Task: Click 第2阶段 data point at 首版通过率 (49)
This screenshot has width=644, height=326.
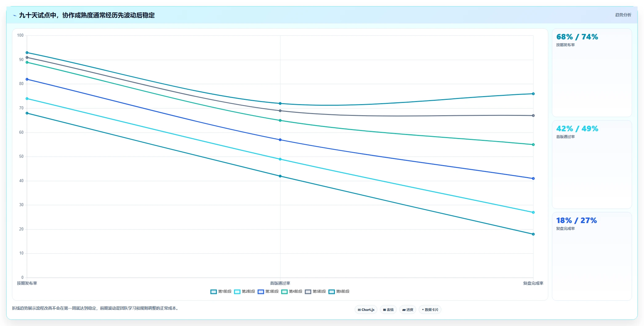Action: pos(280,159)
